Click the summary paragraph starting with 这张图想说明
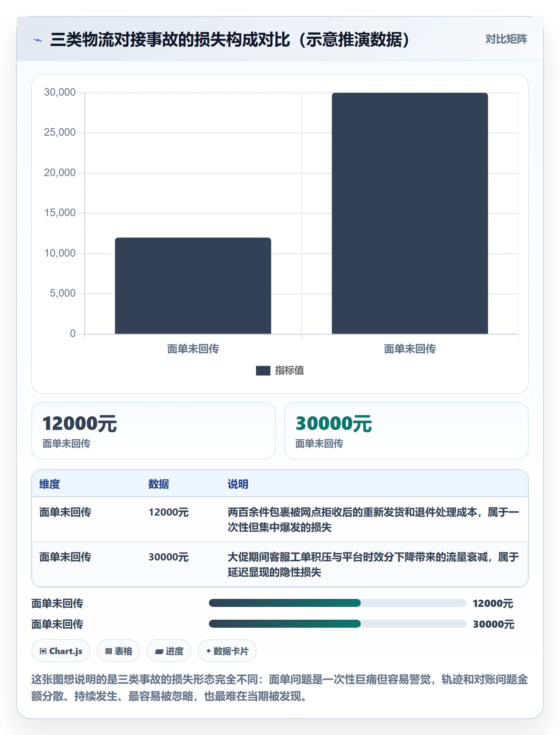Screen dimensions: 560x735 pos(280,688)
